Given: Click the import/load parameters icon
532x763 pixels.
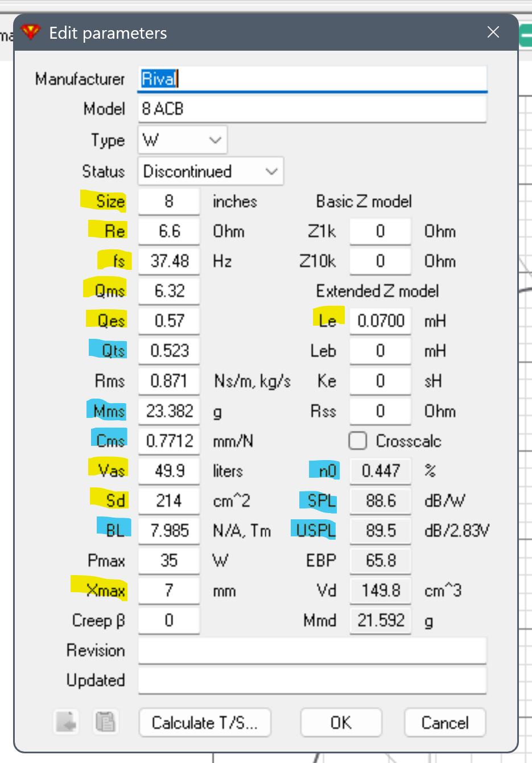Looking at the screenshot, I should click(67, 722).
